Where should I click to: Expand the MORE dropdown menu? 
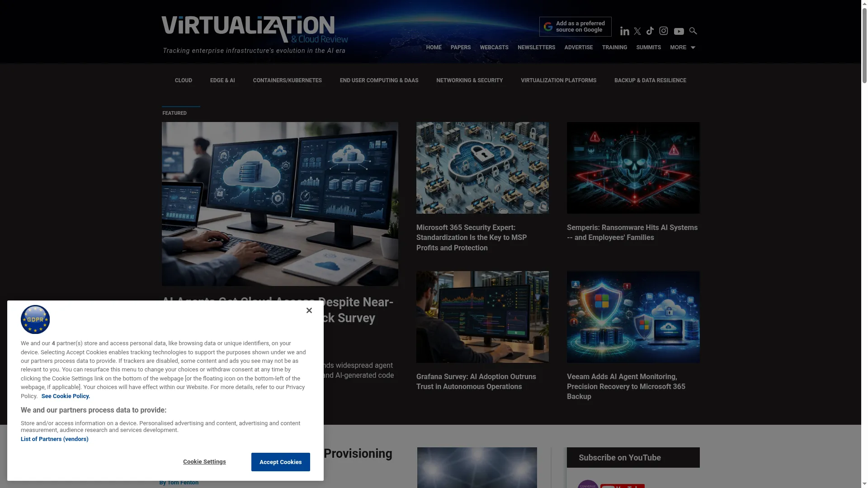[x=683, y=47]
